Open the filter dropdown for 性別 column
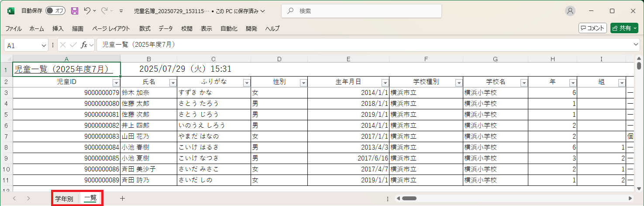This screenshot has height=206, width=644. pos(303,83)
